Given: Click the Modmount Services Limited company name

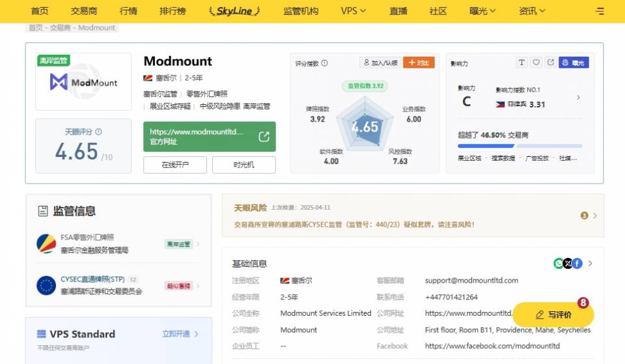Looking at the screenshot, I should click(x=326, y=313).
